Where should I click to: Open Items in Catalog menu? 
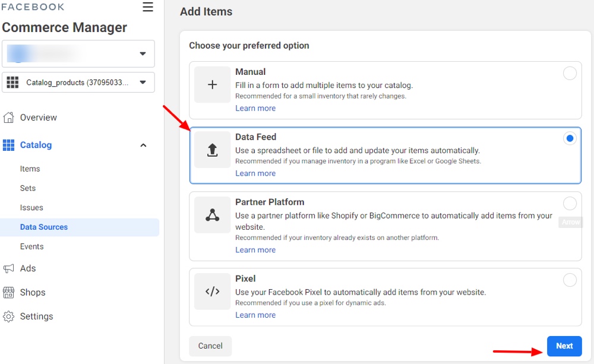click(x=30, y=169)
